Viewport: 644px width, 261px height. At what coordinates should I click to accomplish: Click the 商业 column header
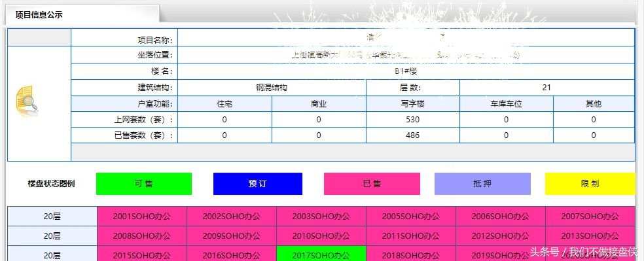coord(319,104)
